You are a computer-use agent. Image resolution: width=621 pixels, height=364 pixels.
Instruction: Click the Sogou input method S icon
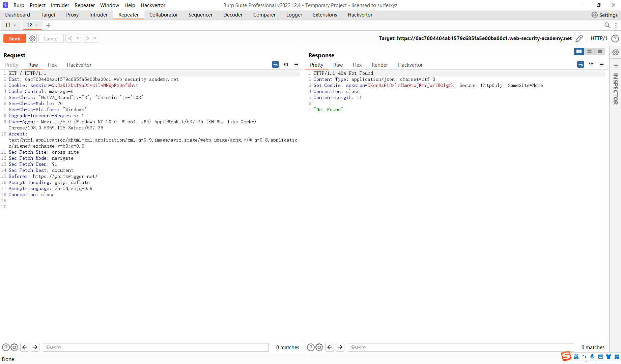click(x=566, y=356)
